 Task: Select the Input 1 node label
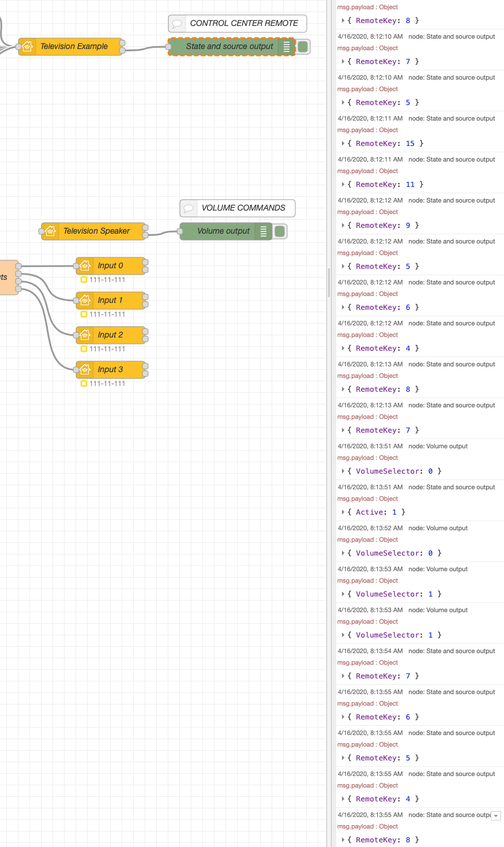(110, 301)
